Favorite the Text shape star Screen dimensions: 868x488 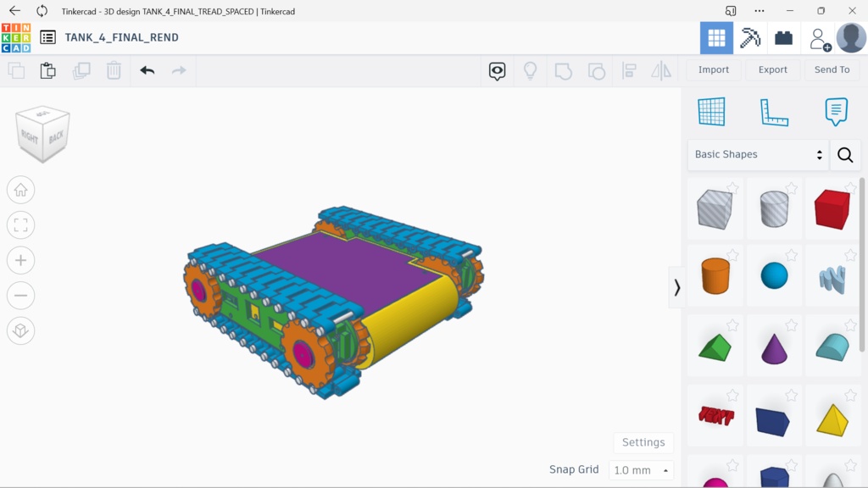732,395
